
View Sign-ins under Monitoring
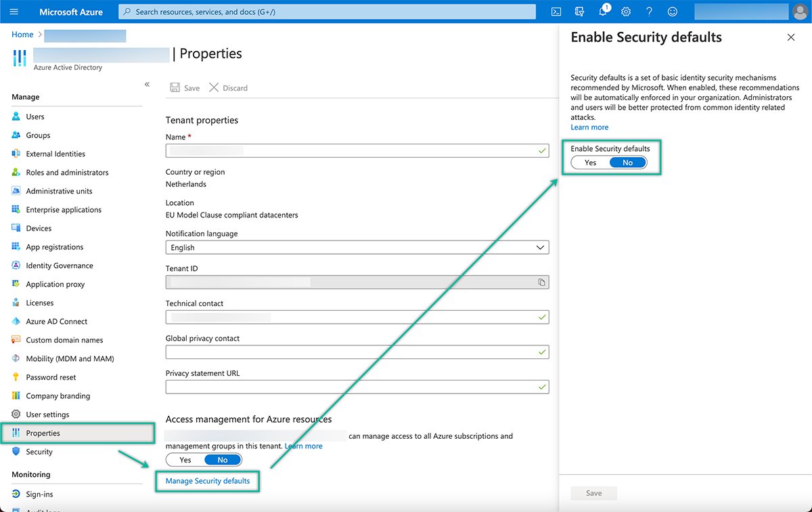(39, 494)
